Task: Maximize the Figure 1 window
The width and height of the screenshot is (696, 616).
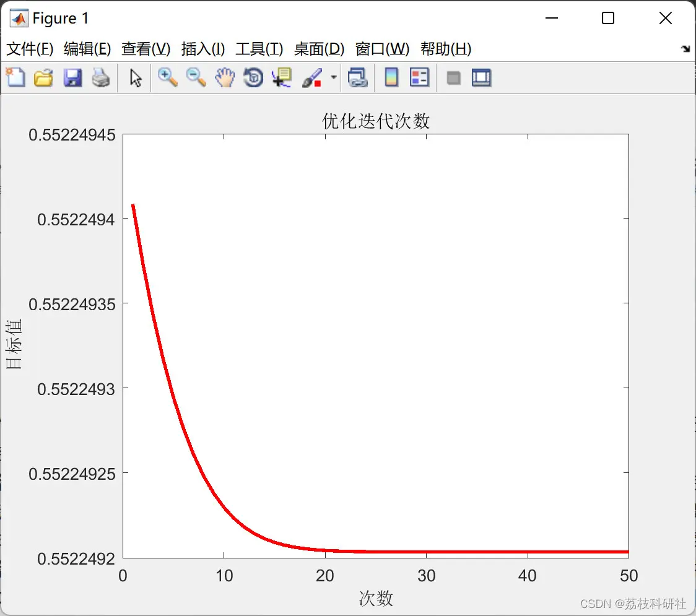Action: click(x=608, y=18)
